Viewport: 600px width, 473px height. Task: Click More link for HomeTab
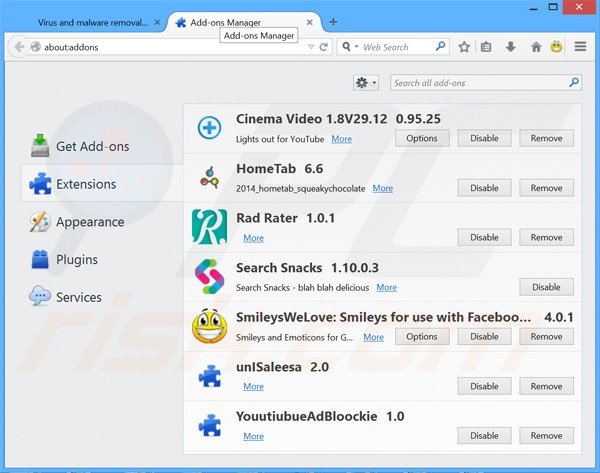pos(383,188)
